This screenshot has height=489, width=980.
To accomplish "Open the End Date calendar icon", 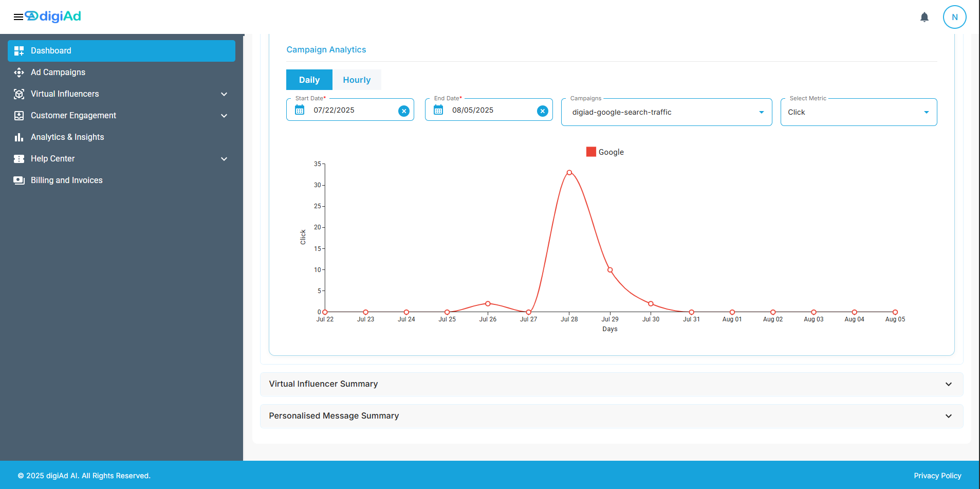I will tap(438, 110).
